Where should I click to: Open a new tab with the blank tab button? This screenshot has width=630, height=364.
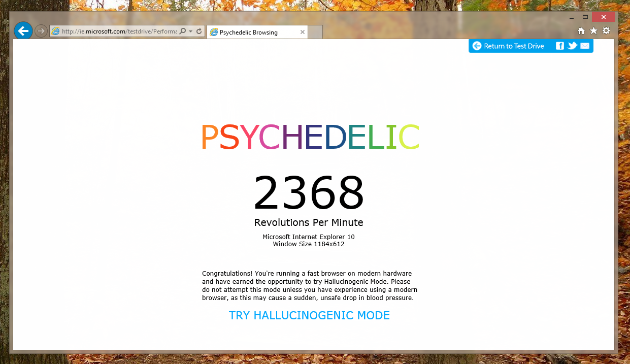coord(315,32)
